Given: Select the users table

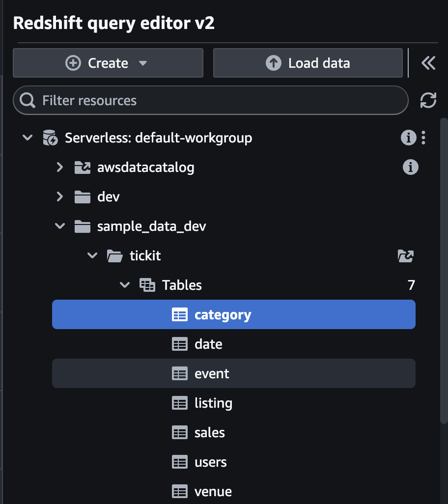Looking at the screenshot, I should [x=234, y=462].
